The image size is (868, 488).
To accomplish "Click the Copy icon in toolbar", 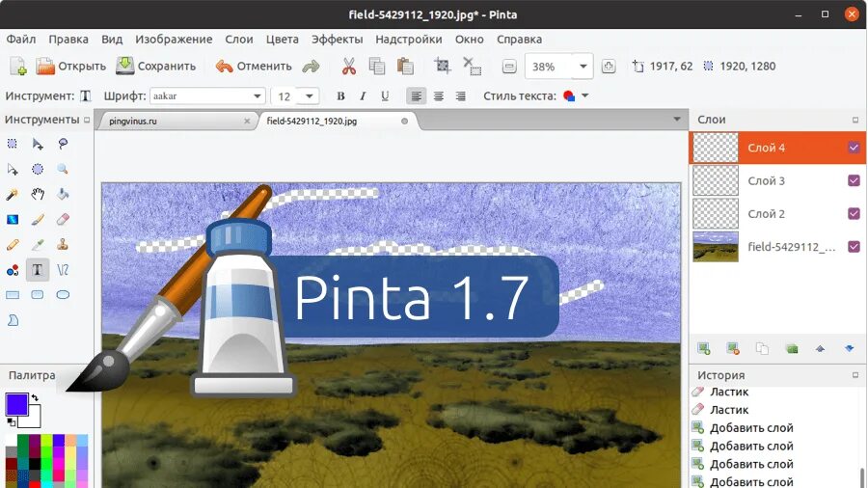I will (377, 67).
